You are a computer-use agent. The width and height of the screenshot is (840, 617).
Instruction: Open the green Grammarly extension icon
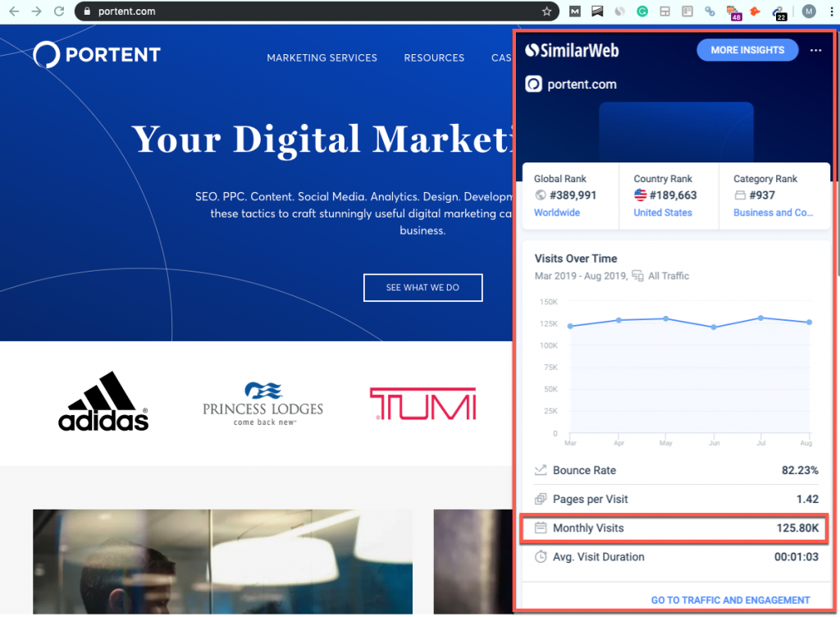pos(642,11)
